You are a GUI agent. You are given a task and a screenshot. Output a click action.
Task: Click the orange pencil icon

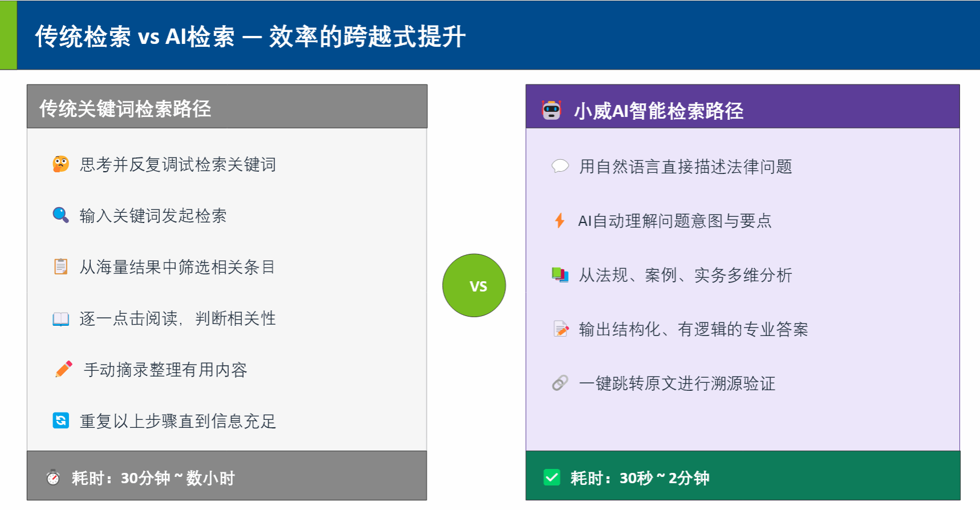pos(64,369)
